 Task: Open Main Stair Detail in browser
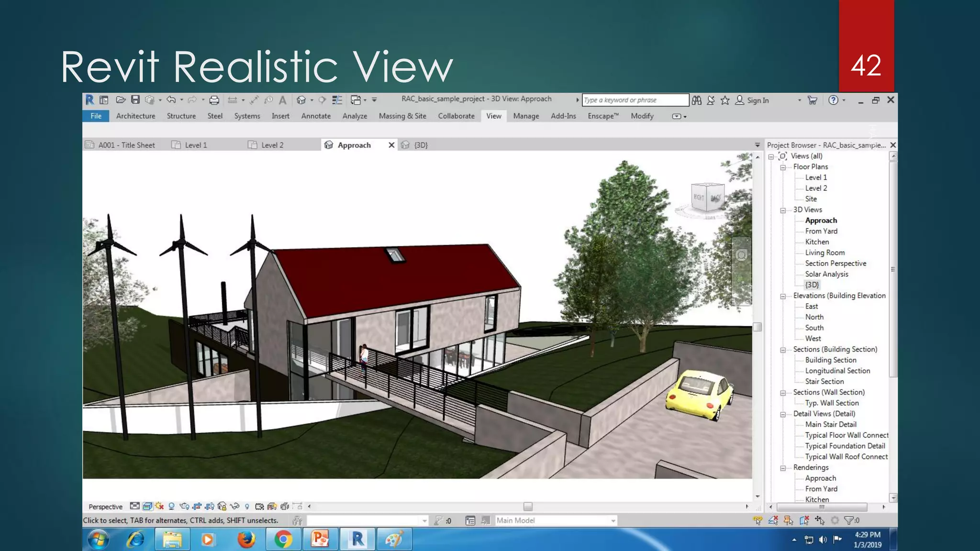pyautogui.click(x=830, y=424)
